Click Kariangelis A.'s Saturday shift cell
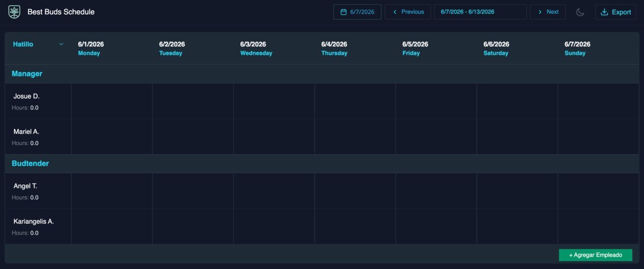 pyautogui.click(x=517, y=226)
